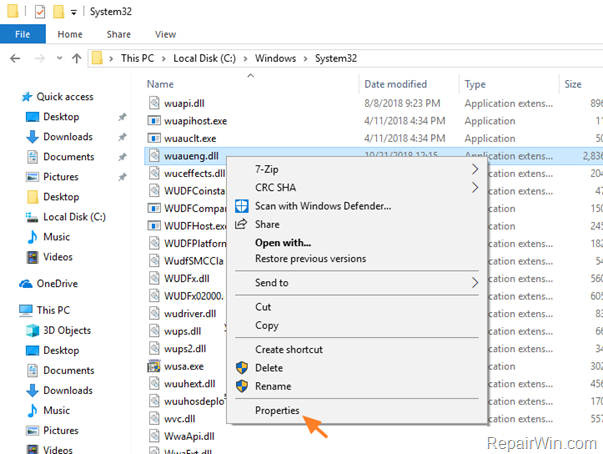
Task: Open pinned Downloads under Quick access
Action: (x=68, y=137)
